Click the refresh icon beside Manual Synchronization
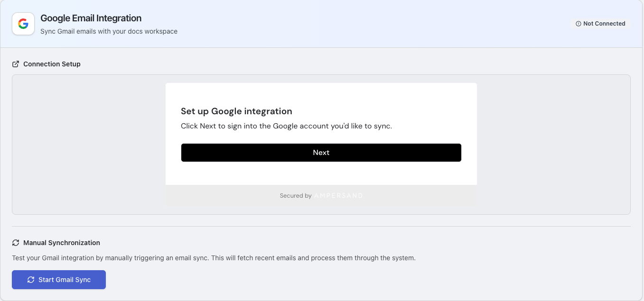Viewport: 644px width, 301px height. [x=16, y=242]
